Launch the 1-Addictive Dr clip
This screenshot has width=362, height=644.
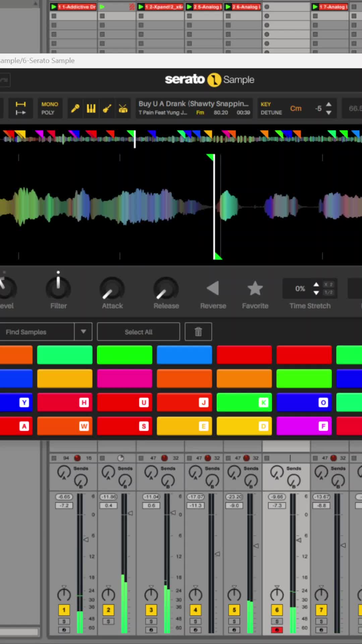point(54,7)
